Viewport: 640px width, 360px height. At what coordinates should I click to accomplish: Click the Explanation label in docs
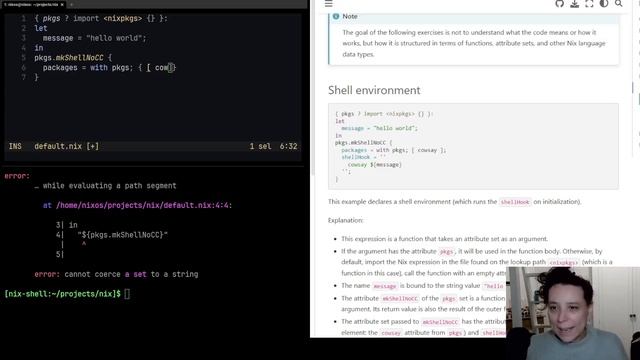345,220
